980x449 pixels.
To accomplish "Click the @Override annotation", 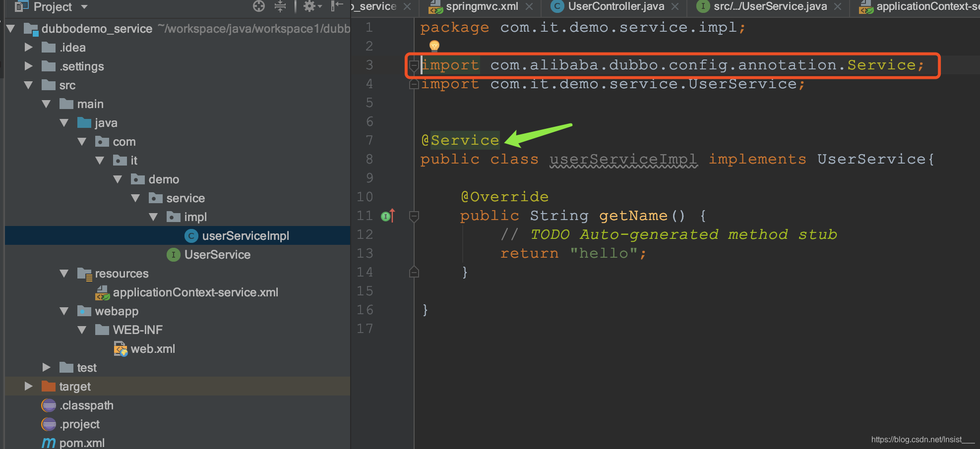I will pos(504,197).
